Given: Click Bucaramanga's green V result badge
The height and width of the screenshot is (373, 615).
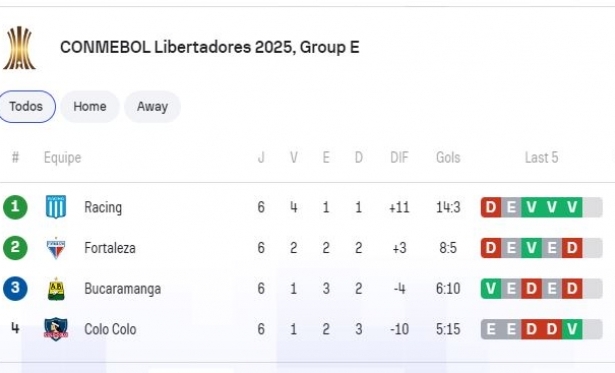Looking at the screenshot, I should [491, 289].
